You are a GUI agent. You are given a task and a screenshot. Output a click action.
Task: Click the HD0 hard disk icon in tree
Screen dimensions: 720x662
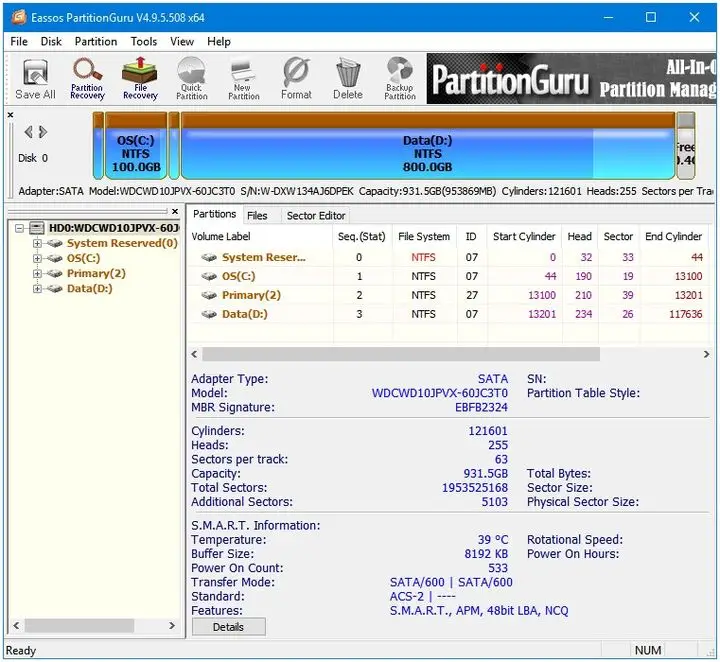coord(37,228)
